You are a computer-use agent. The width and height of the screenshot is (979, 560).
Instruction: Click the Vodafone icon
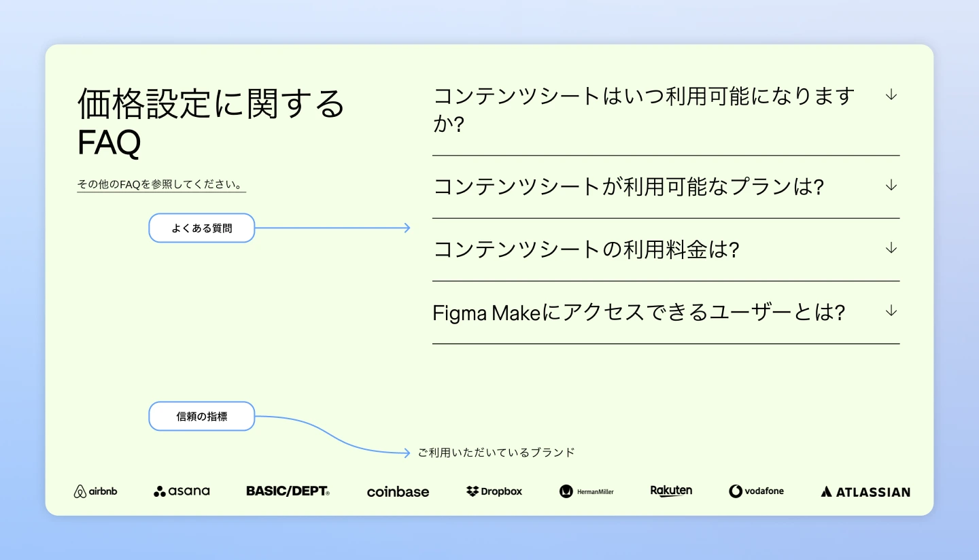(756, 491)
